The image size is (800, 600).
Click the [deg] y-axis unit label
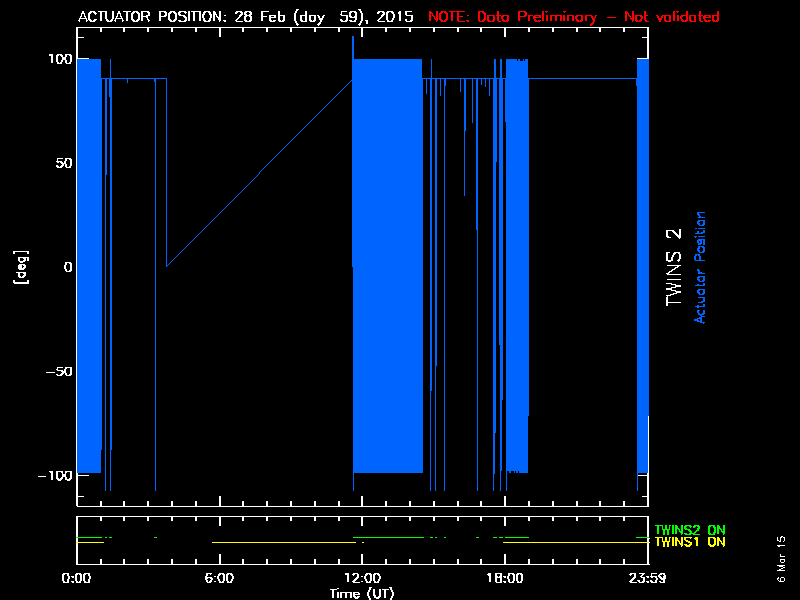[x=18, y=267]
